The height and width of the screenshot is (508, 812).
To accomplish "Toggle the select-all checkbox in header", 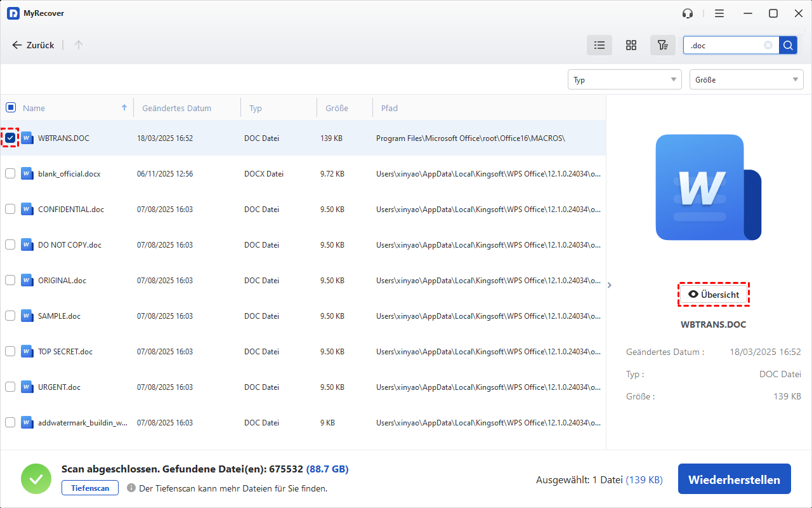I will pos(11,107).
